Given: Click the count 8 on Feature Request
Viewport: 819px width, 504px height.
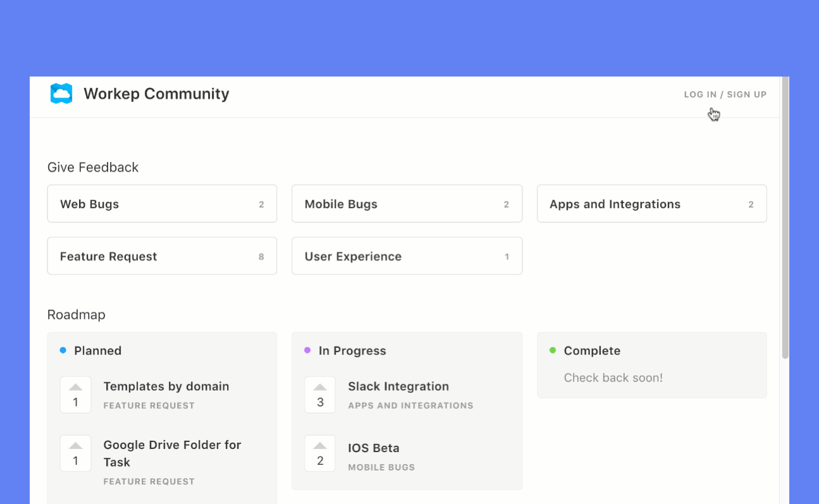Looking at the screenshot, I should (261, 257).
